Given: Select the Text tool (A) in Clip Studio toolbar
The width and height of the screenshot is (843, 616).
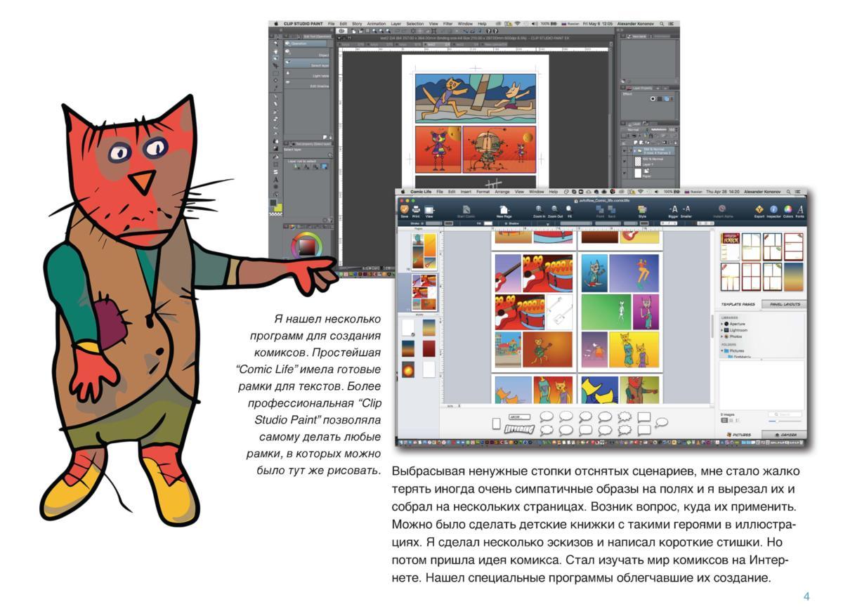Looking at the screenshot, I should (275, 179).
